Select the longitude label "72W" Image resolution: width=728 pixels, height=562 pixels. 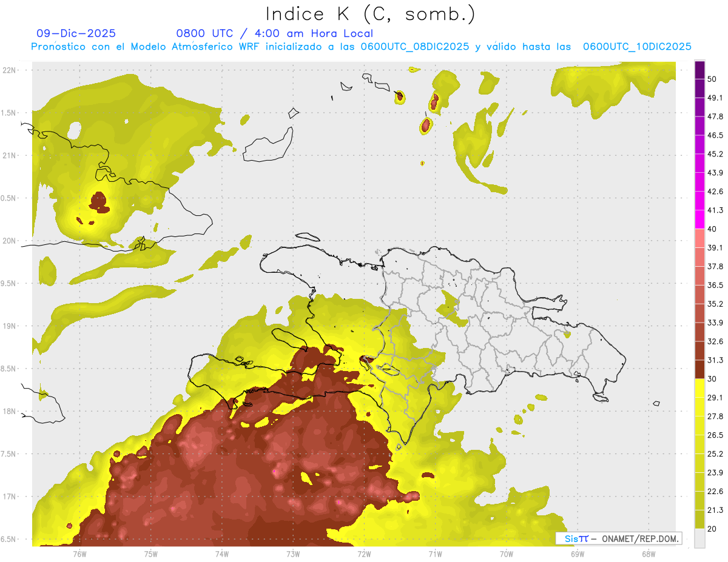364,554
